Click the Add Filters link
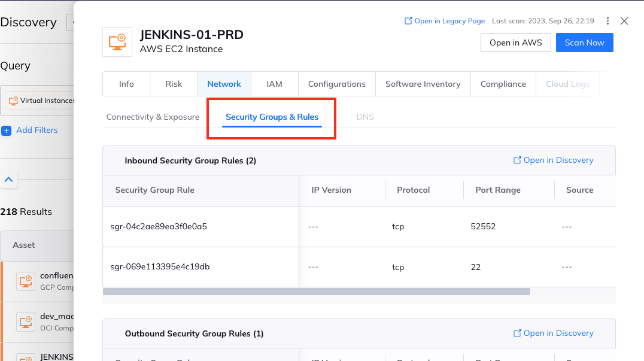Viewport: 644px width, 361px height. pyautogui.click(x=37, y=130)
